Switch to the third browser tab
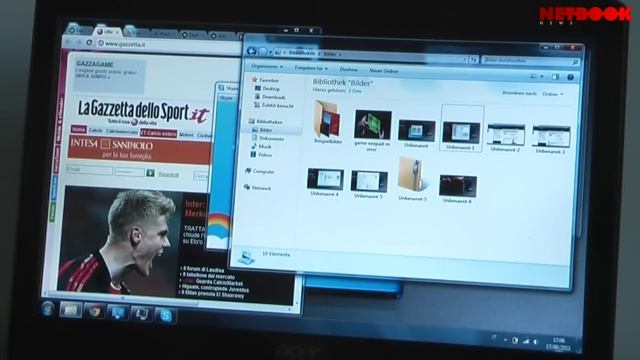 pyautogui.click(x=136, y=32)
